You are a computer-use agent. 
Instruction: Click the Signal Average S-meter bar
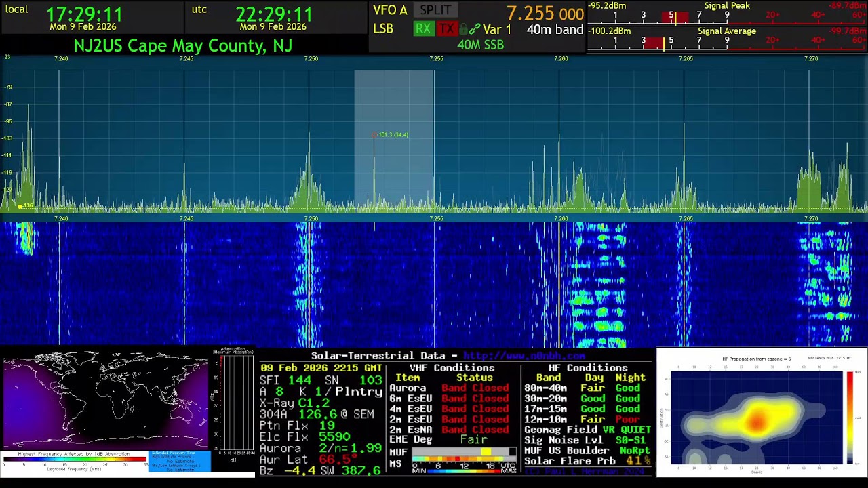pyautogui.click(x=727, y=43)
